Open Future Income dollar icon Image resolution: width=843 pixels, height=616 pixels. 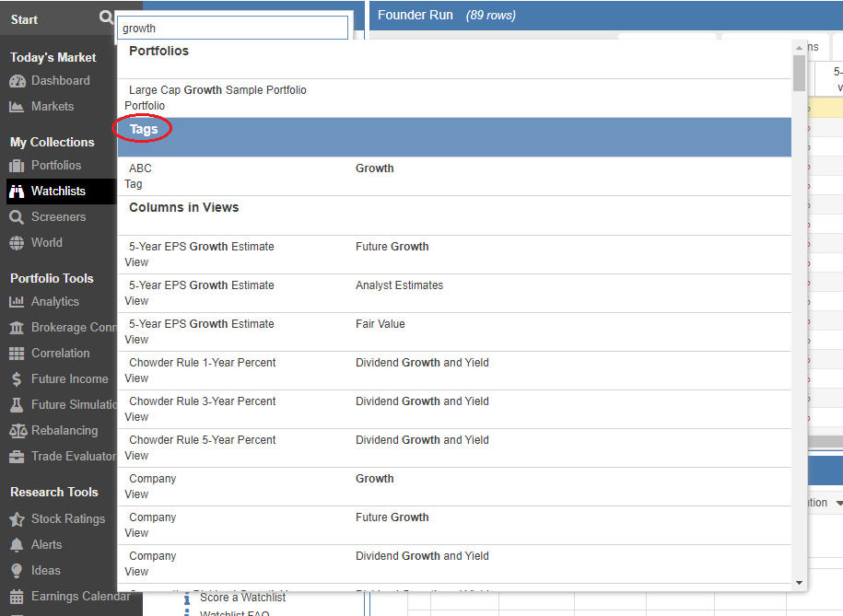click(17, 379)
